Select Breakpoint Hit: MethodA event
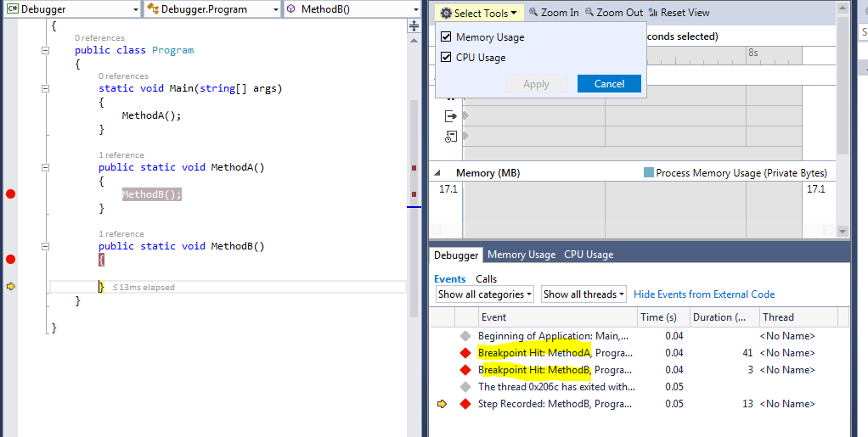Image resolution: width=868 pixels, height=437 pixels. pyautogui.click(x=639, y=352)
